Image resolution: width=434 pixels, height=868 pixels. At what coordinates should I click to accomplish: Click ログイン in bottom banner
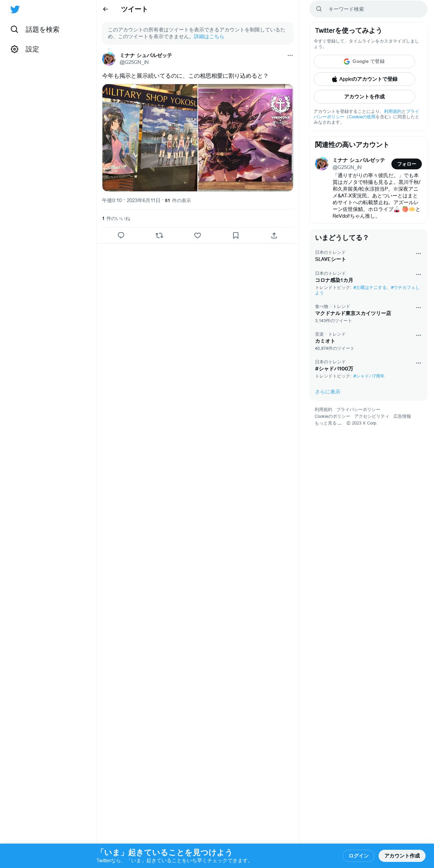[359, 856]
